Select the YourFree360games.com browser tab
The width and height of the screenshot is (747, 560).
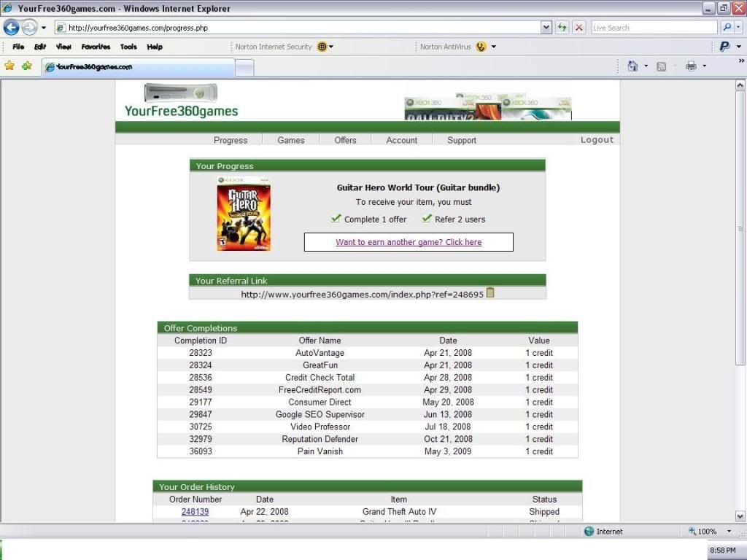[138, 67]
